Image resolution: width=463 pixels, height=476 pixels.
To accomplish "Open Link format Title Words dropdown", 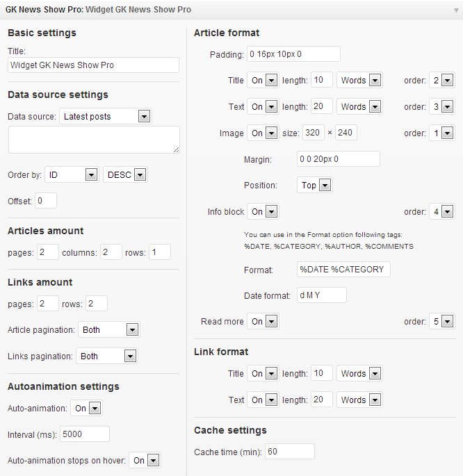I will [359, 374].
